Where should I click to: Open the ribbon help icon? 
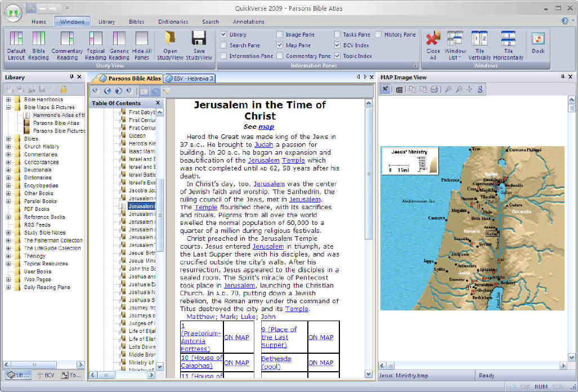click(x=564, y=21)
